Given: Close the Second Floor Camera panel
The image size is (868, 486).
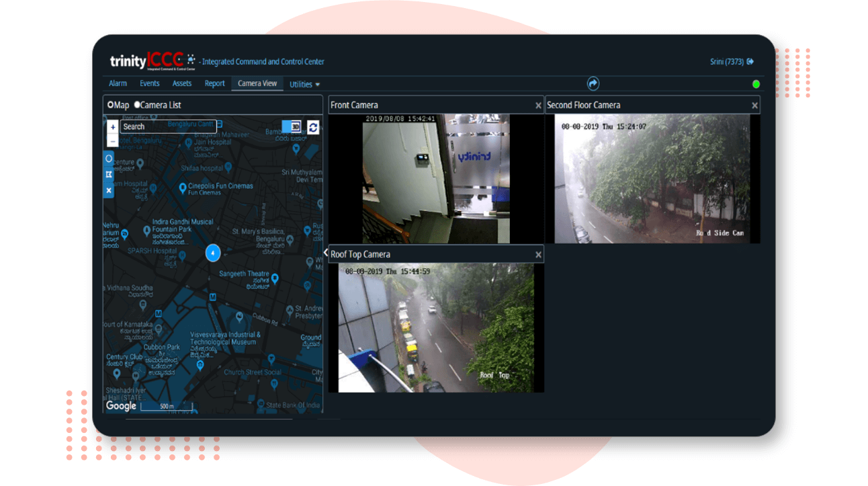Looking at the screenshot, I should 754,106.
